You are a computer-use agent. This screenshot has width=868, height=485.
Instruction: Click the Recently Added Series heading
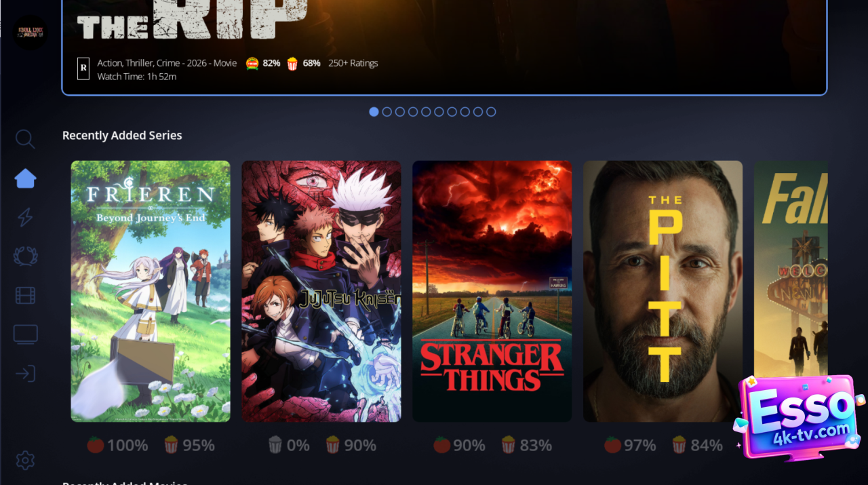point(122,136)
